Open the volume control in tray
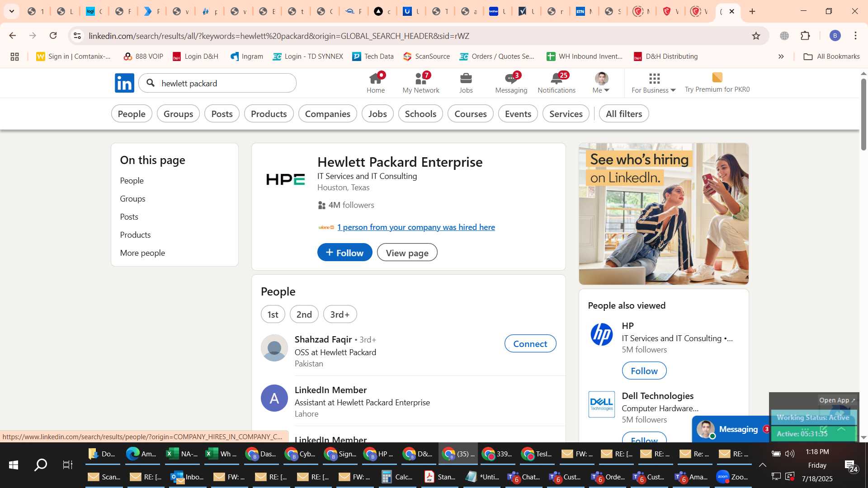 [x=790, y=454]
